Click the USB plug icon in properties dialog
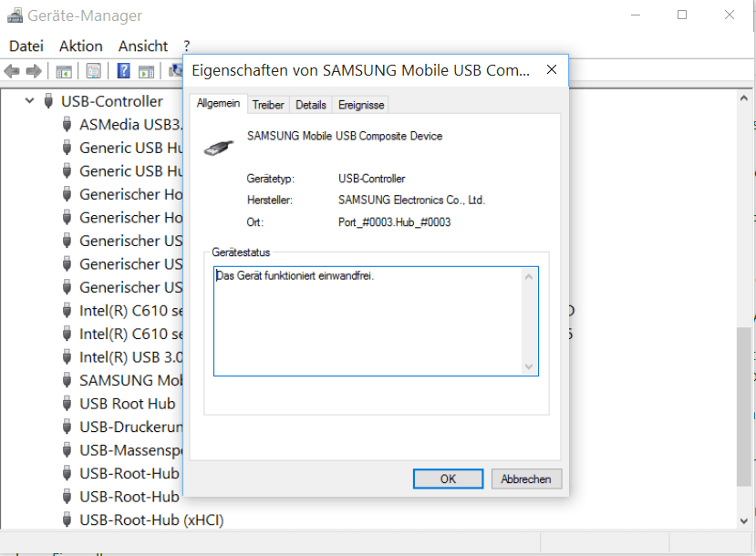This screenshot has width=756, height=556. pyautogui.click(x=219, y=148)
